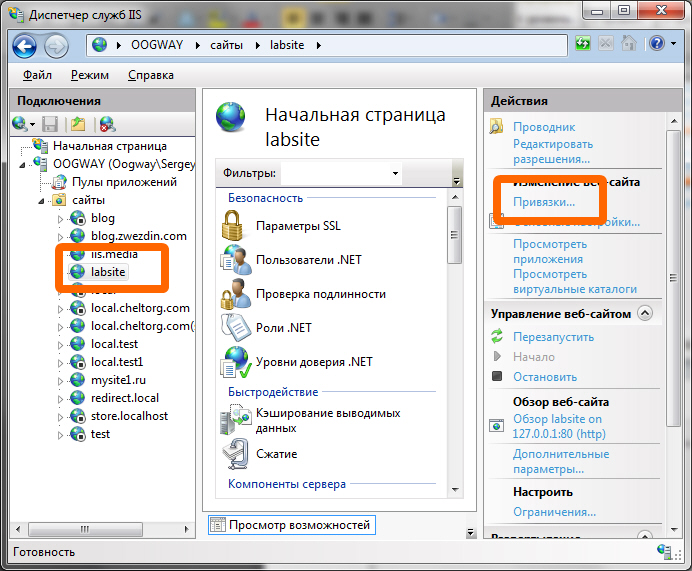Open the Фильтры dropdown box
This screenshot has width=692, height=571.
340,174
